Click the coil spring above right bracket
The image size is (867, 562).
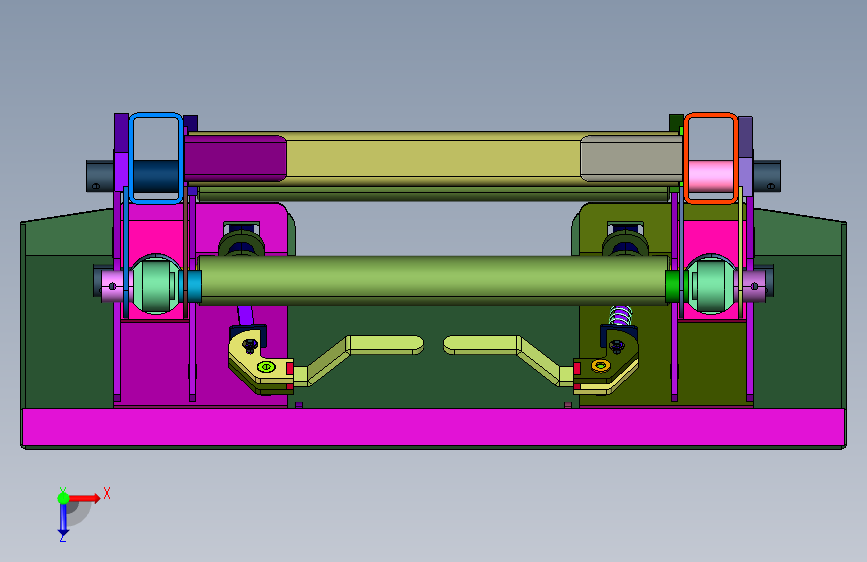(620, 316)
